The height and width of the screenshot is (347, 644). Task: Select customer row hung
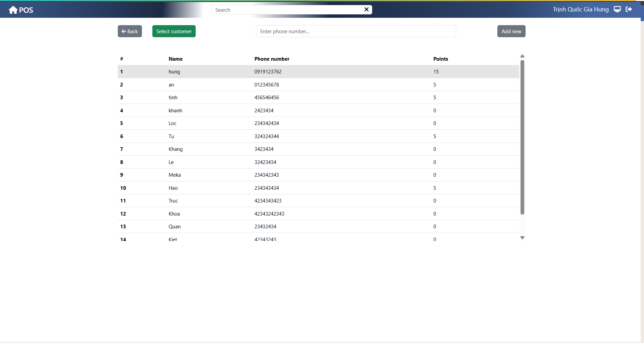[x=318, y=72]
